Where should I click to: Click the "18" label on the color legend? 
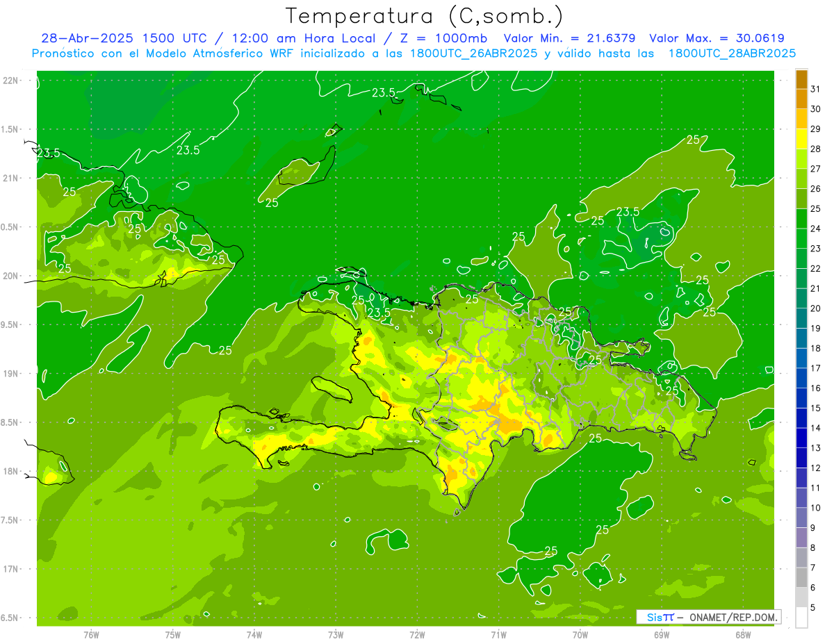click(815, 348)
